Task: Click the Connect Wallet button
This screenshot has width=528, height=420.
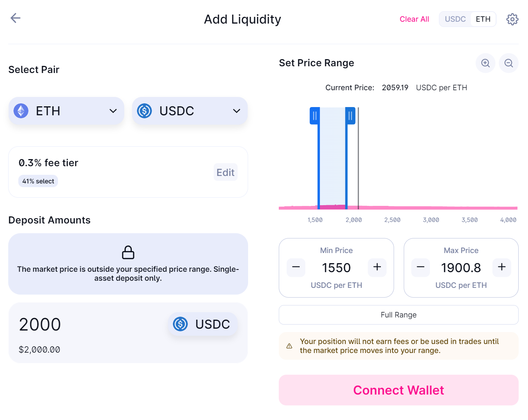Action: 399,390
